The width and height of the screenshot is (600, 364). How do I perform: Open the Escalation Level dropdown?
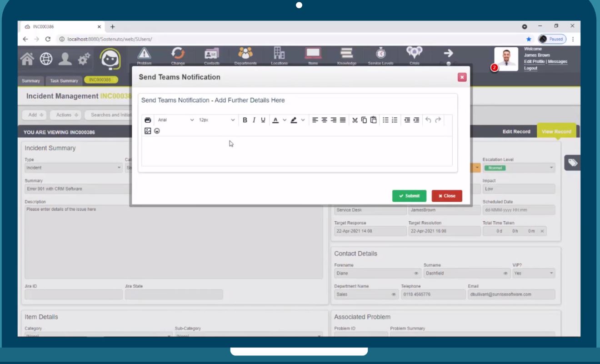(x=519, y=168)
